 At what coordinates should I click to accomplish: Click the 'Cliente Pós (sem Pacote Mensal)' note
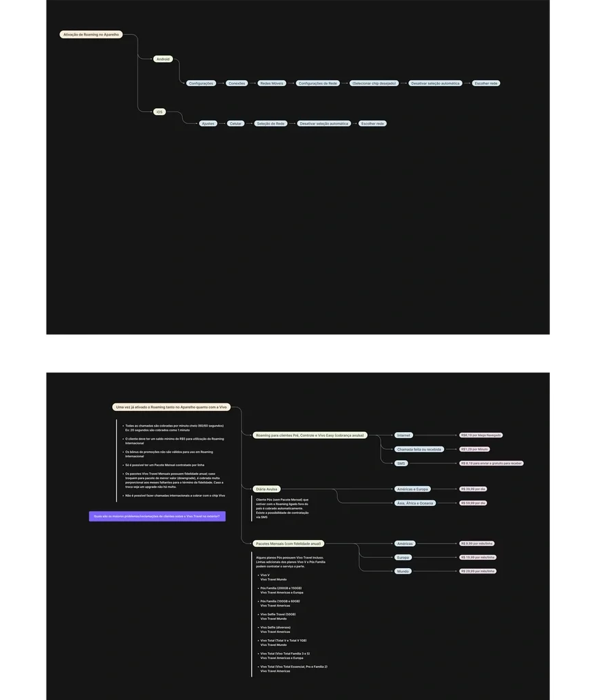pyautogui.click(x=283, y=508)
